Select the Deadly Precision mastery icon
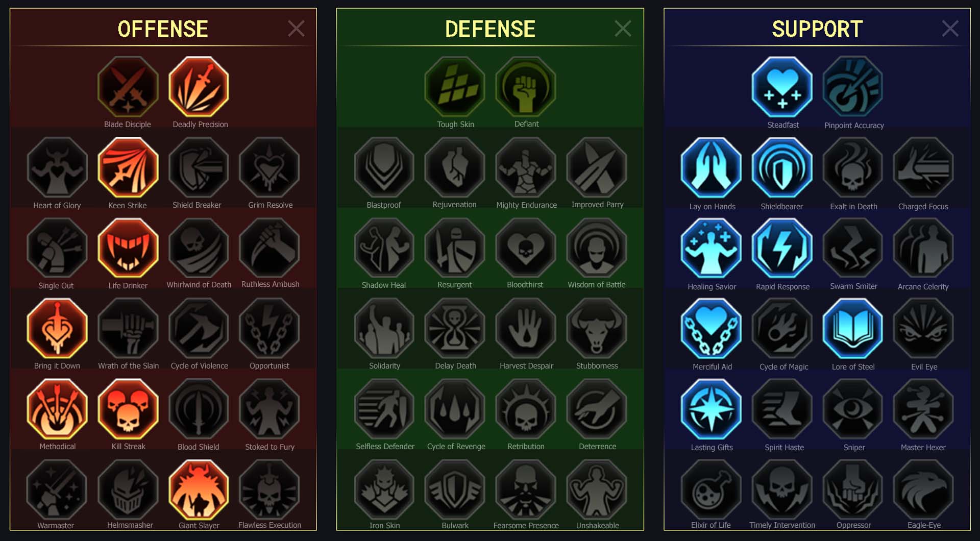980x541 pixels. tap(199, 87)
